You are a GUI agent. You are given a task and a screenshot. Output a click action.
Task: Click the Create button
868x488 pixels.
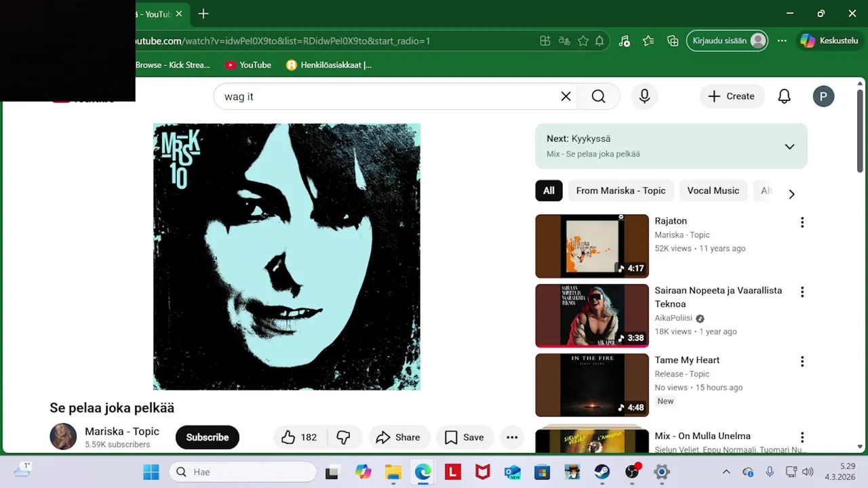pos(732,96)
